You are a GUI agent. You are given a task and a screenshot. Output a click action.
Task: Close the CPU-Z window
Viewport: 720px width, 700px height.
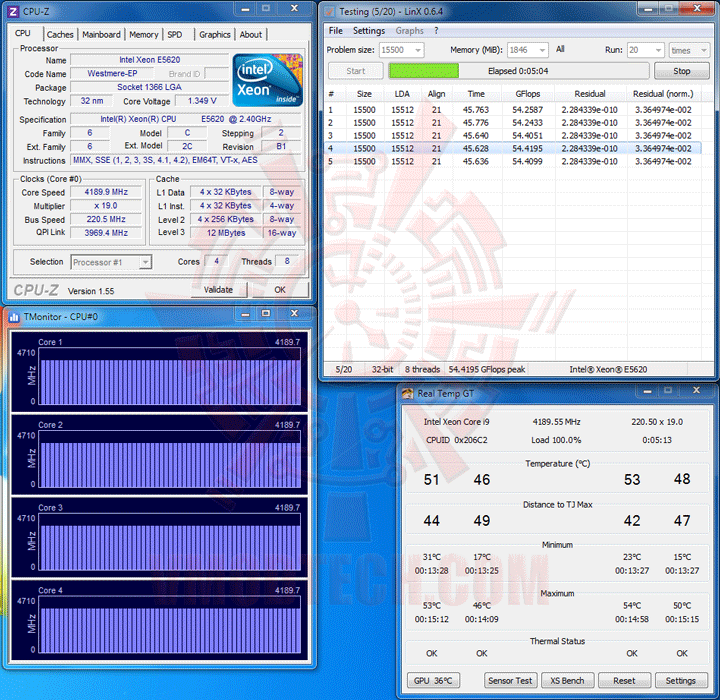294,8
